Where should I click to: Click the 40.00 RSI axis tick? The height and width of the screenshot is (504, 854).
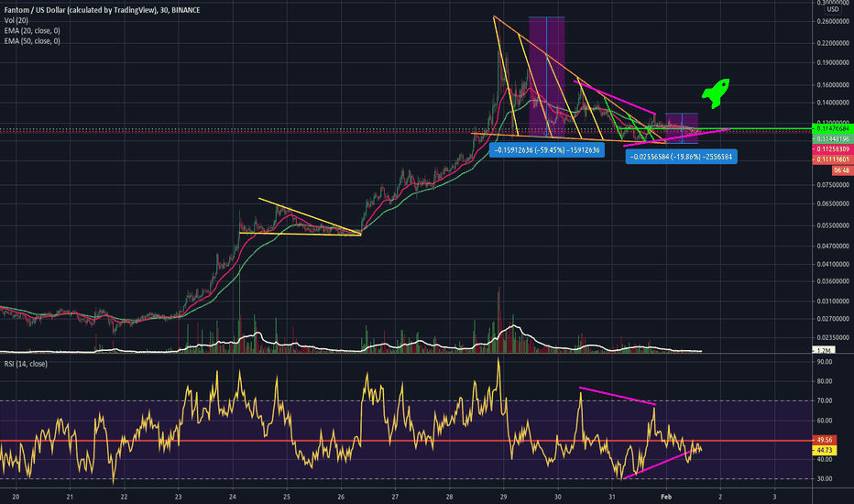pyautogui.click(x=824, y=459)
